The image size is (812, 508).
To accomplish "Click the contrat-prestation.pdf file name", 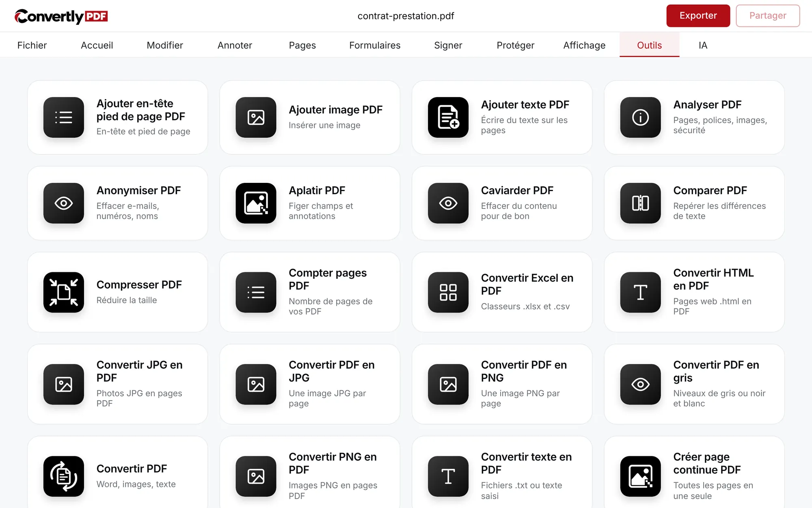I will (406, 16).
